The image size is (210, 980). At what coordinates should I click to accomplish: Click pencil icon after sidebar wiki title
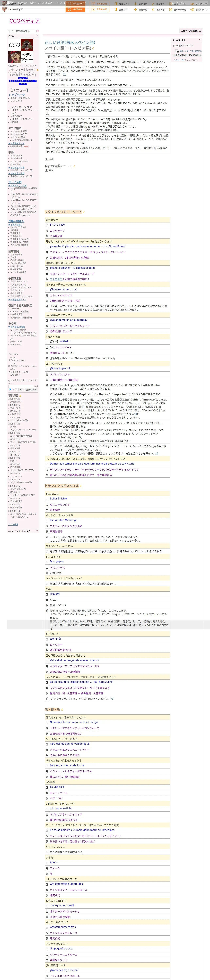[x=37, y=70]
